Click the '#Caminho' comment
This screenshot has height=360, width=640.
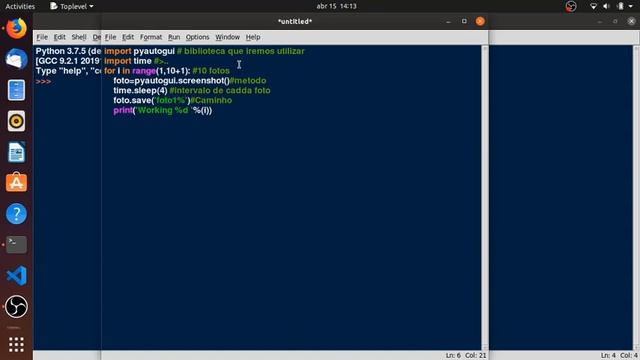coord(211,100)
